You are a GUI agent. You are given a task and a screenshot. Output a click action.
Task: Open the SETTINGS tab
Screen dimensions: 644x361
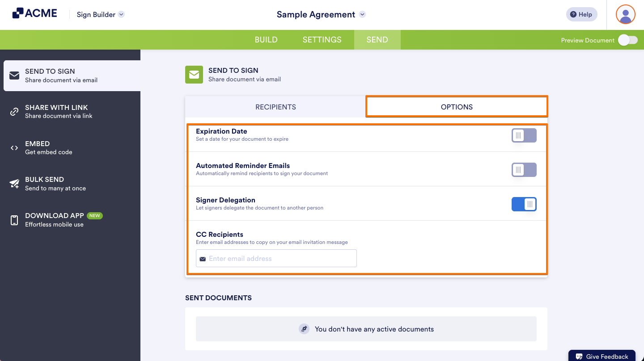click(322, 40)
